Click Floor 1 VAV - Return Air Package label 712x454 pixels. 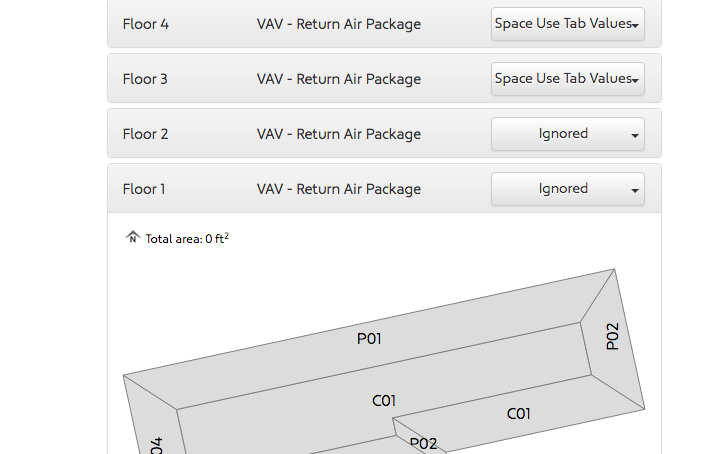[339, 189]
